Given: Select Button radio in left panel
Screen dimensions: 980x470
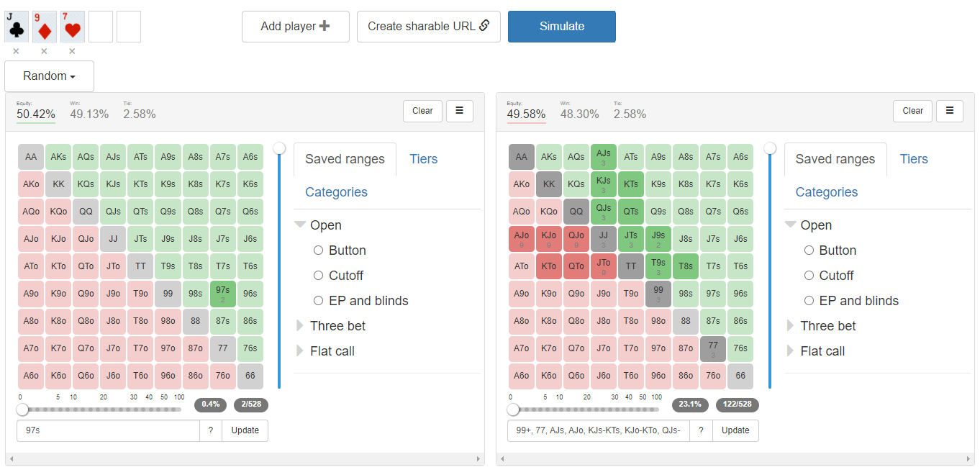Looking at the screenshot, I should pyautogui.click(x=319, y=250).
